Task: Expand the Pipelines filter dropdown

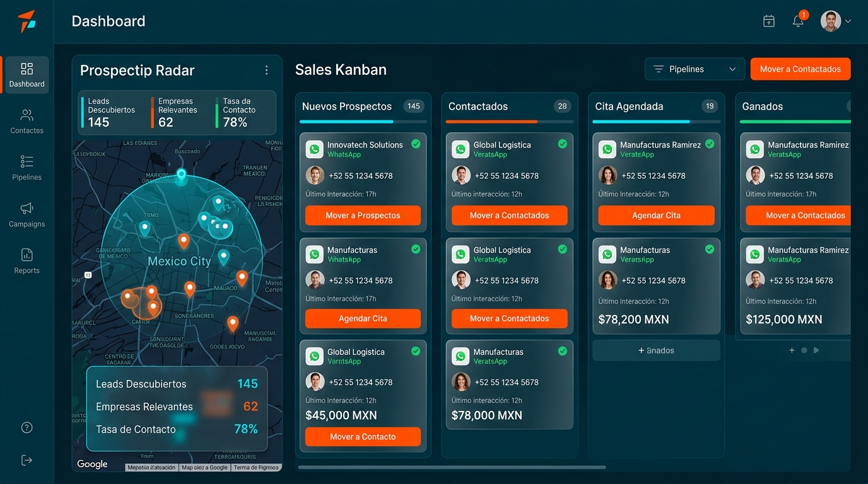Action: coord(695,69)
